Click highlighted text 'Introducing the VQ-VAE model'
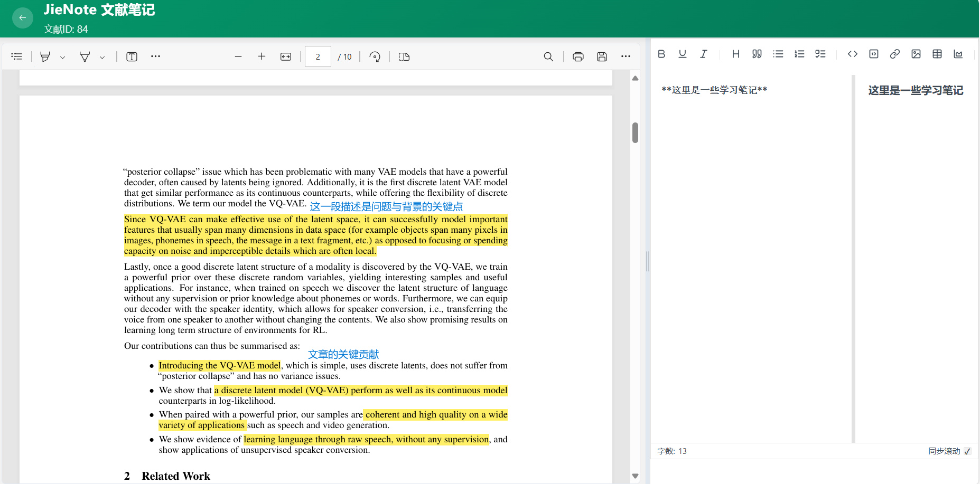Image resolution: width=980 pixels, height=484 pixels. coord(220,365)
